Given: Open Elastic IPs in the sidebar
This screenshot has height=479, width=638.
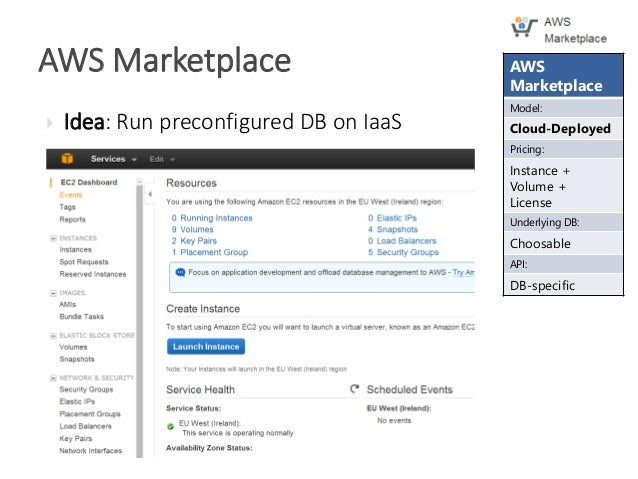Looking at the screenshot, I should [x=77, y=402].
